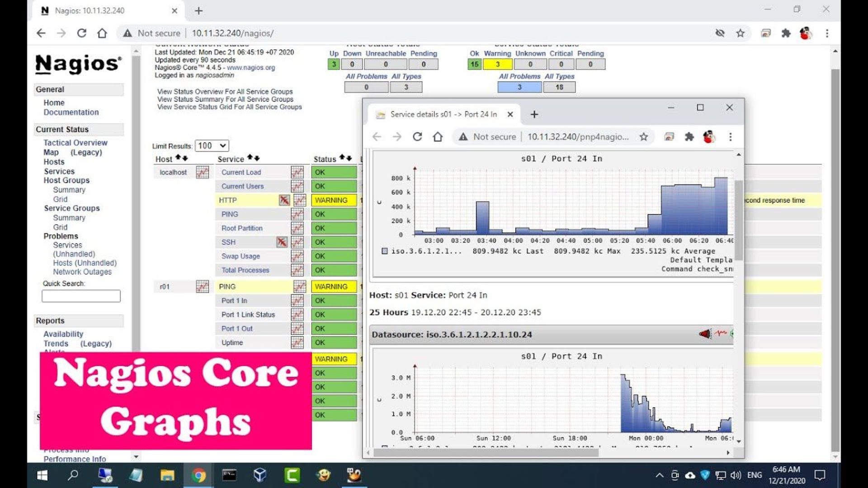The width and height of the screenshot is (868, 488).
Task: Close the Service details s01 tab
Action: [510, 114]
